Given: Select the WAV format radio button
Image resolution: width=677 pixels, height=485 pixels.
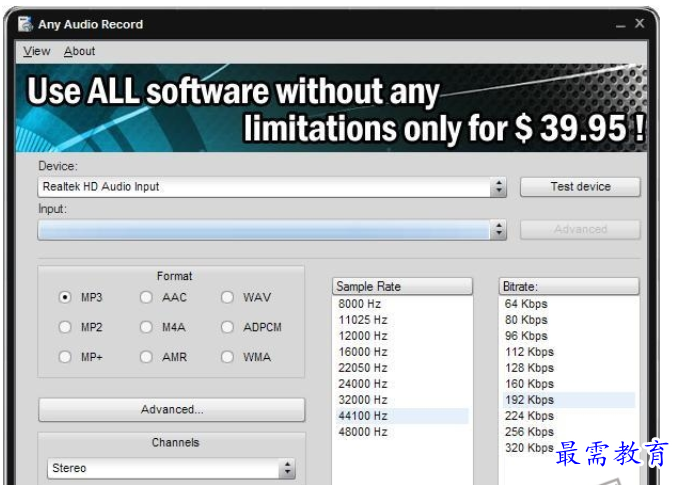Looking at the screenshot, I should (x=227, y=297).
